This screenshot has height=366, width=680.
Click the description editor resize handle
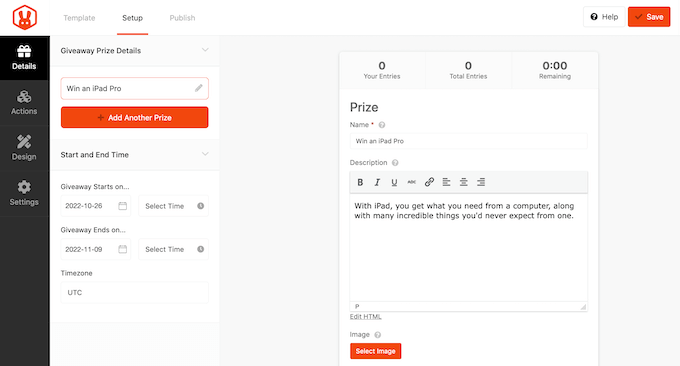[583, 307]
